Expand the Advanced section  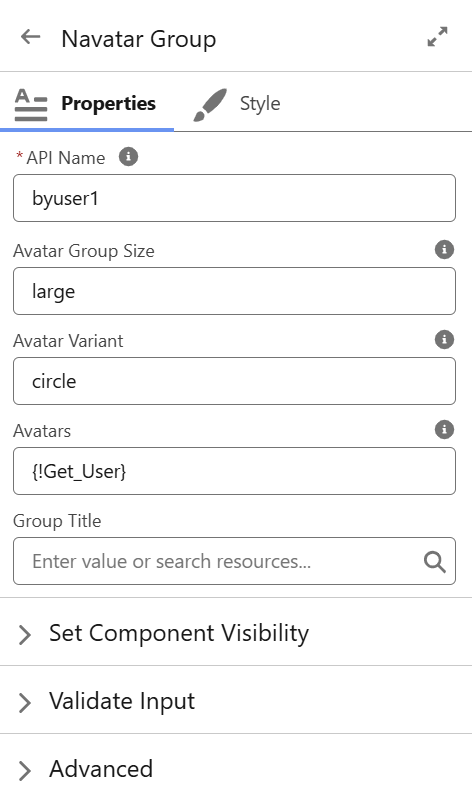[x=236, y=768]
